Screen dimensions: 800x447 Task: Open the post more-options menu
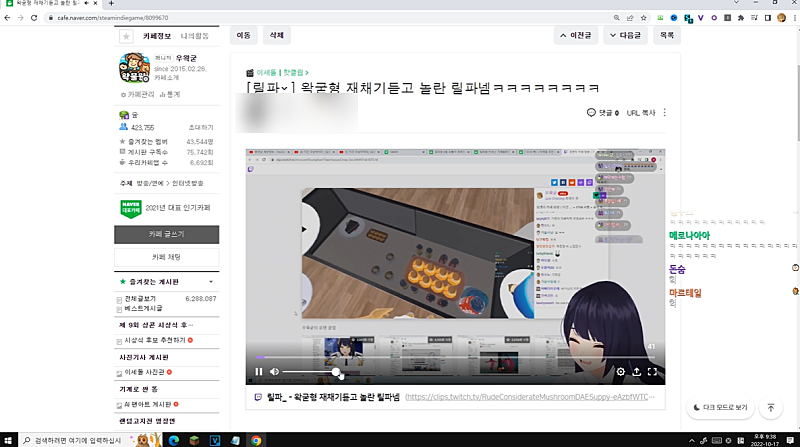[x=664, y=112]
